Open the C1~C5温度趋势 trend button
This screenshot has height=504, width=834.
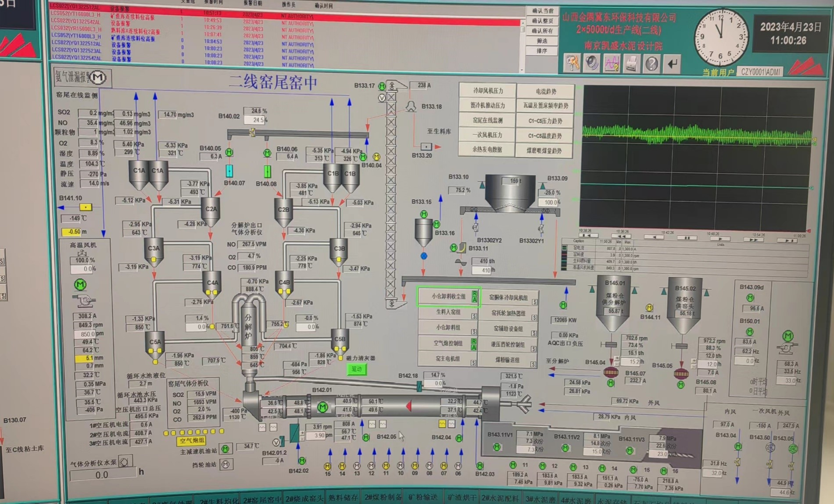545,136
